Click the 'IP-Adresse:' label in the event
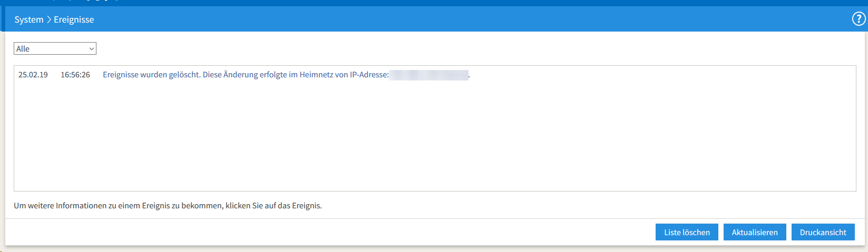This screenshot has height=252, width=868. point(369,75)
